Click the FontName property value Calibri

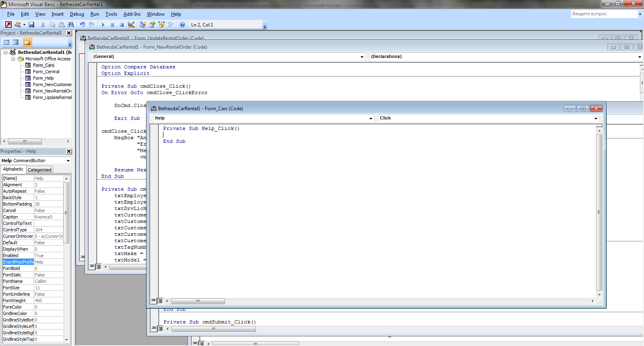[x=48, y=281]
